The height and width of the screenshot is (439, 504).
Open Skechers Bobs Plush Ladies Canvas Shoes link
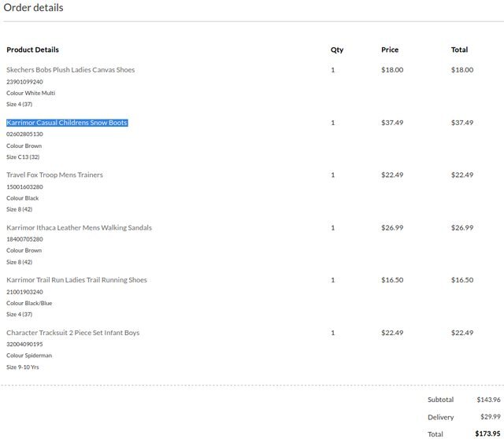point(70,70)
